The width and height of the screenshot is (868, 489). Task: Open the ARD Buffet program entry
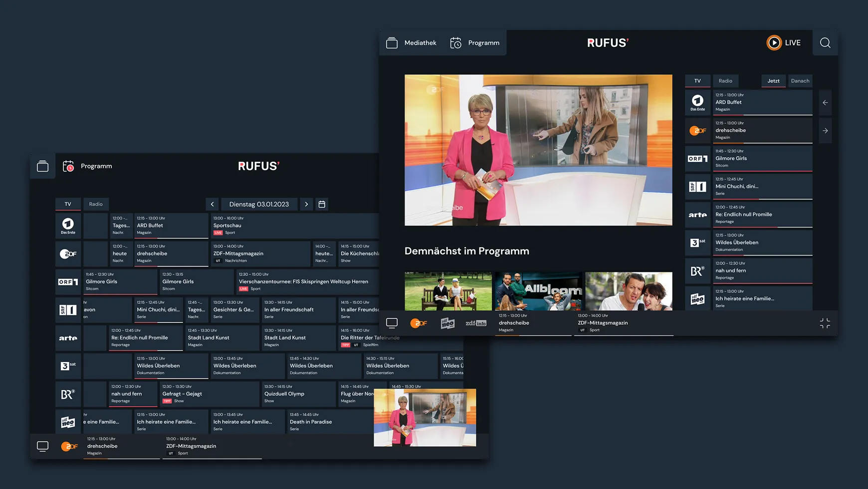coord(763,102)
